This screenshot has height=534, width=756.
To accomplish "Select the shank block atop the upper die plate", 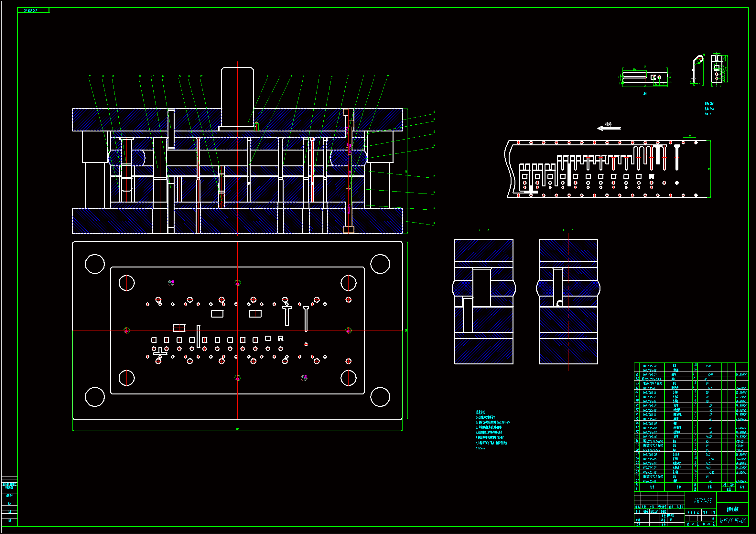I will click(237, 97).
